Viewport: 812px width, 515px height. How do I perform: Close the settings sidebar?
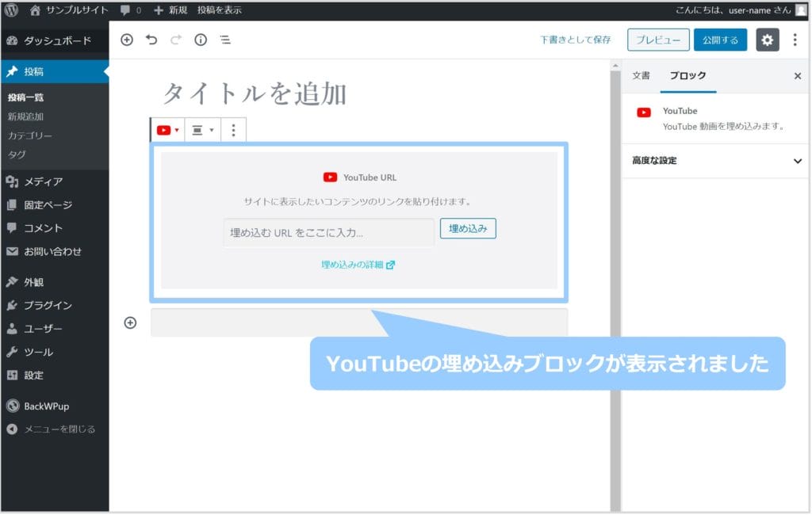[798, 76]
